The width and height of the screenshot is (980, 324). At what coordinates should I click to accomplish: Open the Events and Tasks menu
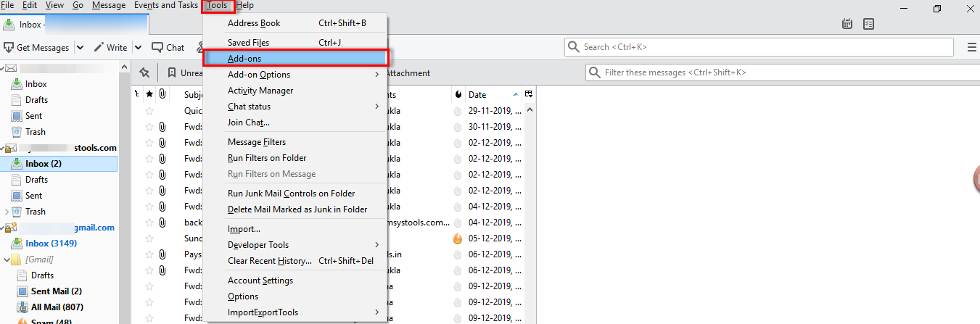166,5
